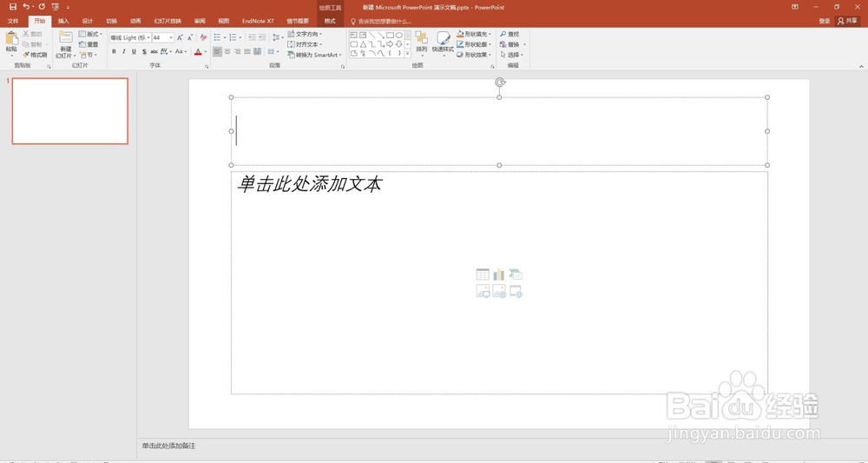Click the 登录 sign-in link
The width and height of the screenshot is (868, 463).
pos(825,21)
